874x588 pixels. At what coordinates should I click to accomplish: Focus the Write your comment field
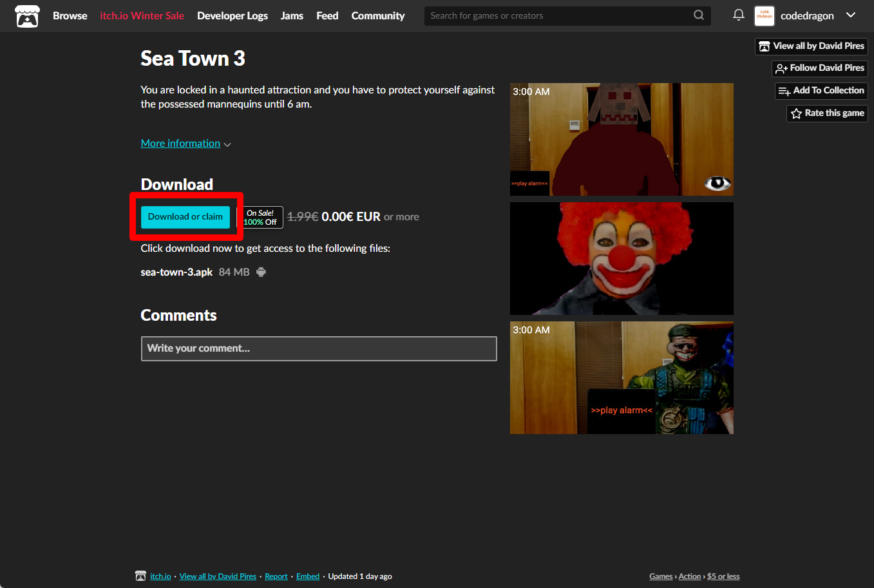click(x=319, y=348)
